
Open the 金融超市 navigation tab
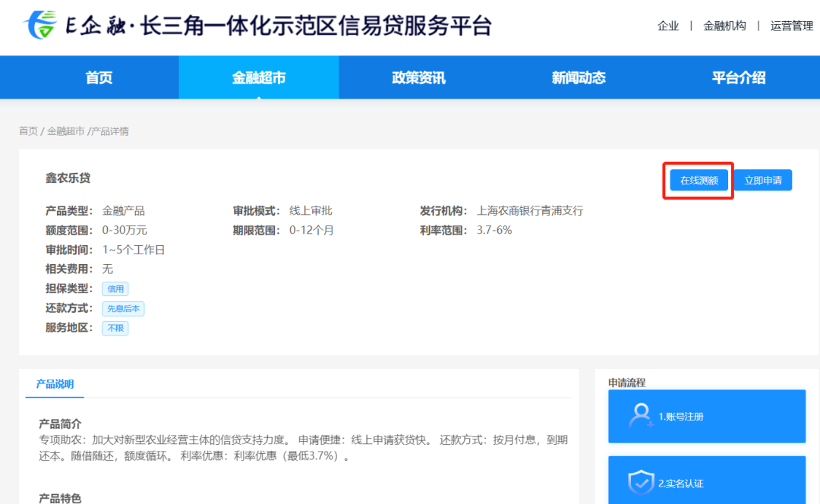(259, 77)
